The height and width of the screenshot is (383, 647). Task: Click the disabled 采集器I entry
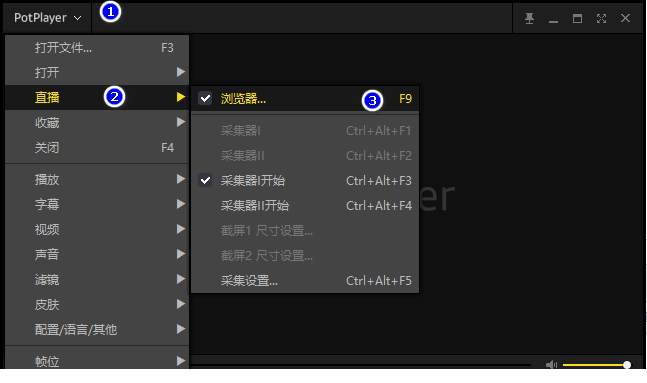[x=305, y=131]
